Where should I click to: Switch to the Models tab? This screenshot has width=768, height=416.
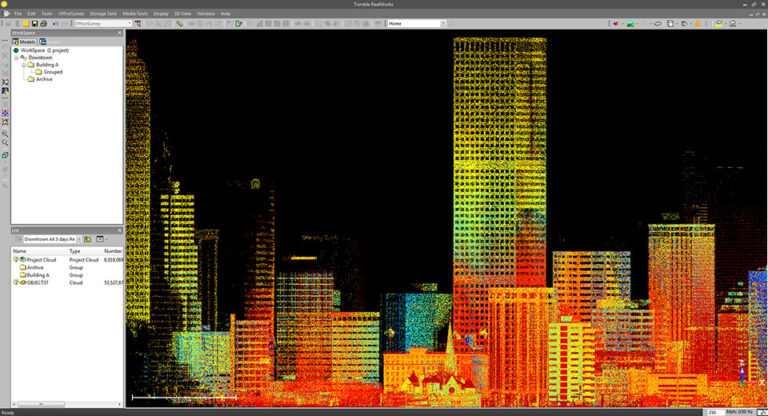pyautogui.click(x=25, y=41)
